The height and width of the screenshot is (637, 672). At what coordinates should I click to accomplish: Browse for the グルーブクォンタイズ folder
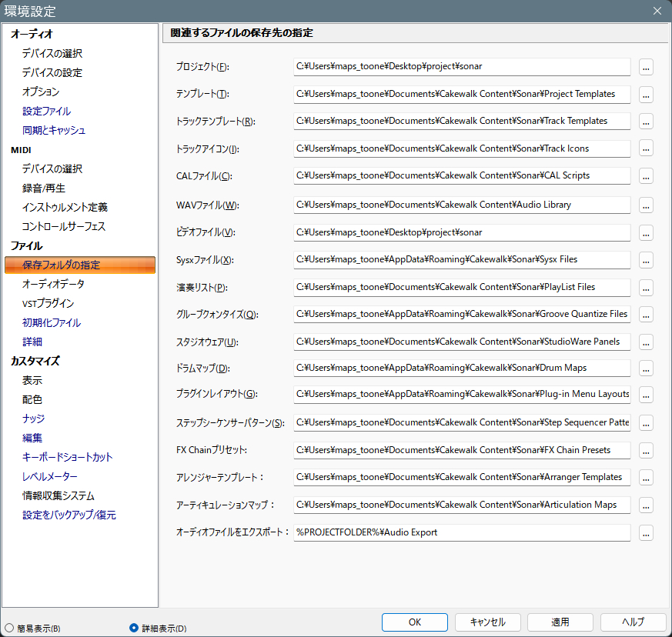pyautogui.click(x=646, y=315)
